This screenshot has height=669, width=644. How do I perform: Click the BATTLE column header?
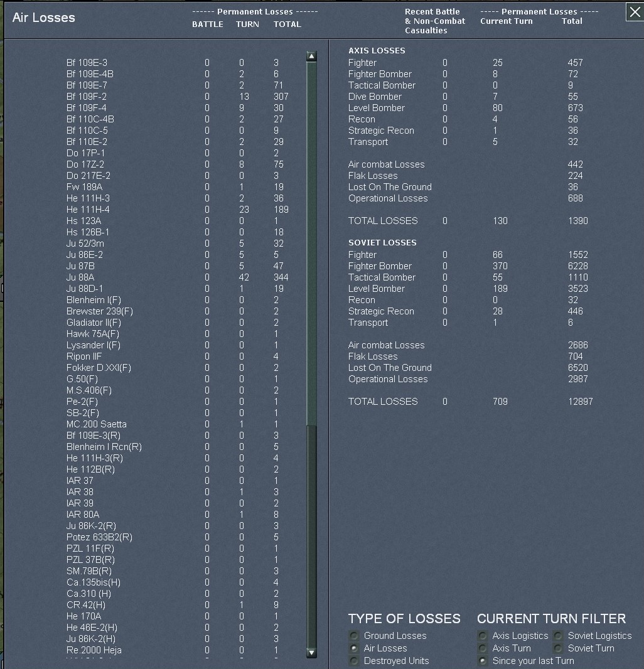click(x=207, y=24)
